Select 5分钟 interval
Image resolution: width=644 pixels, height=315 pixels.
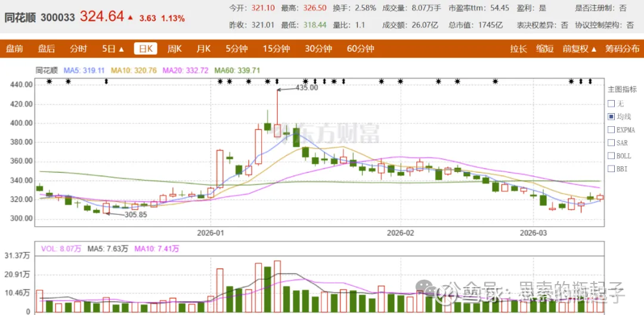(237, 49)
